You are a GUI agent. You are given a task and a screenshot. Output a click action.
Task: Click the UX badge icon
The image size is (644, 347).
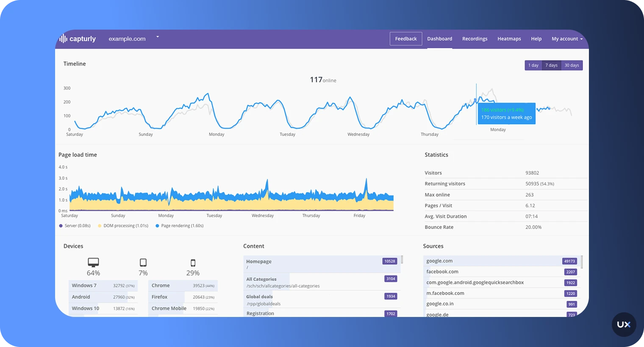click(x=624, y=325)
